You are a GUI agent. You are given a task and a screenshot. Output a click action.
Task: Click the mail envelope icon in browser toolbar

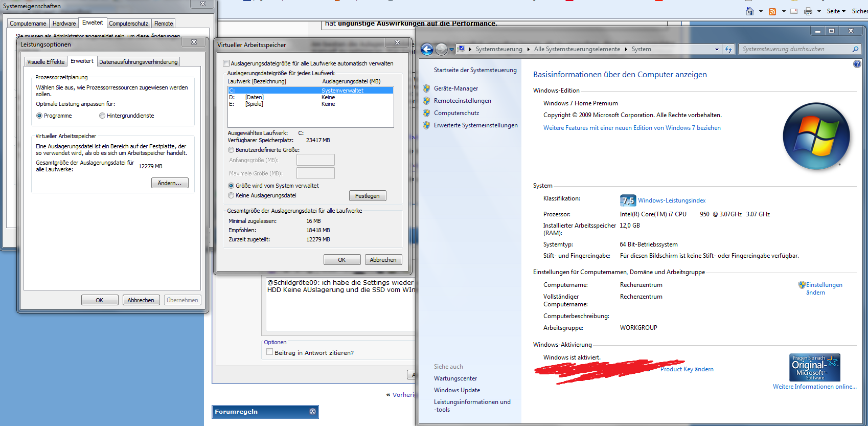(x=794, y=11)
